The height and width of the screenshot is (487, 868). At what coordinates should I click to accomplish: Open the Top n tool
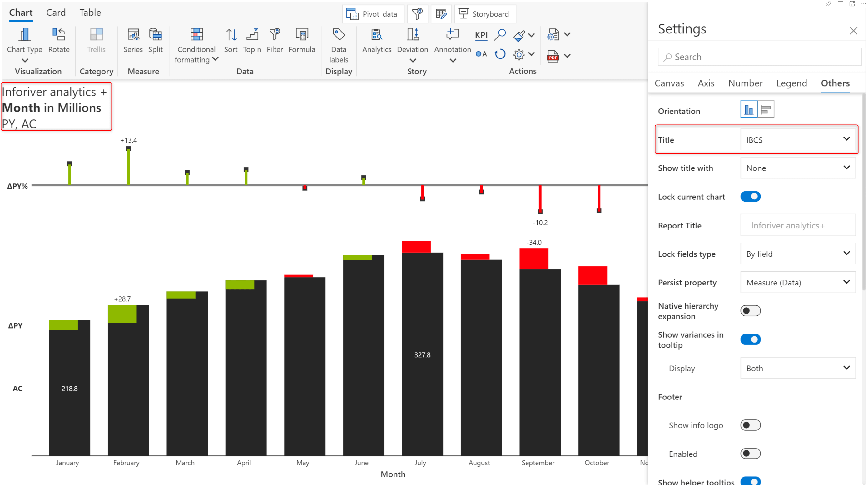tap(252, 40)
